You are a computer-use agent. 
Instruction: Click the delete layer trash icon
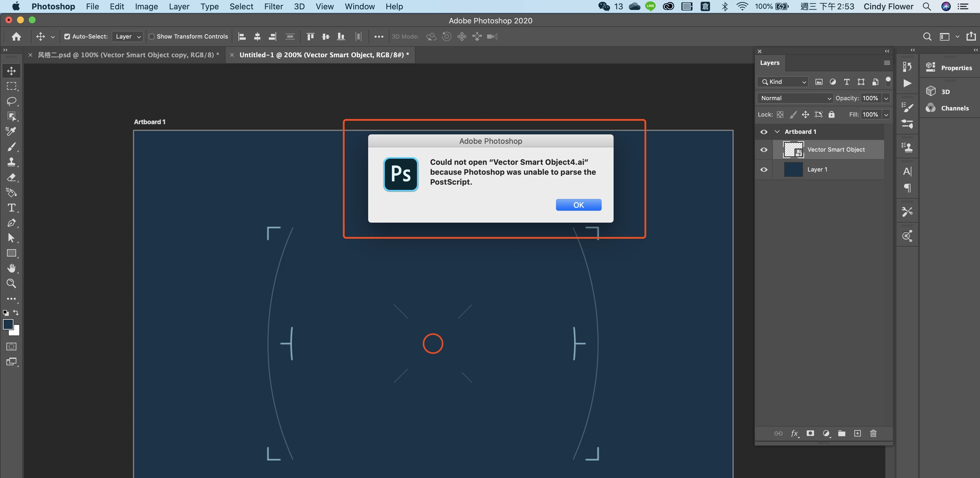pyautogui.click(x=873, y=433)
